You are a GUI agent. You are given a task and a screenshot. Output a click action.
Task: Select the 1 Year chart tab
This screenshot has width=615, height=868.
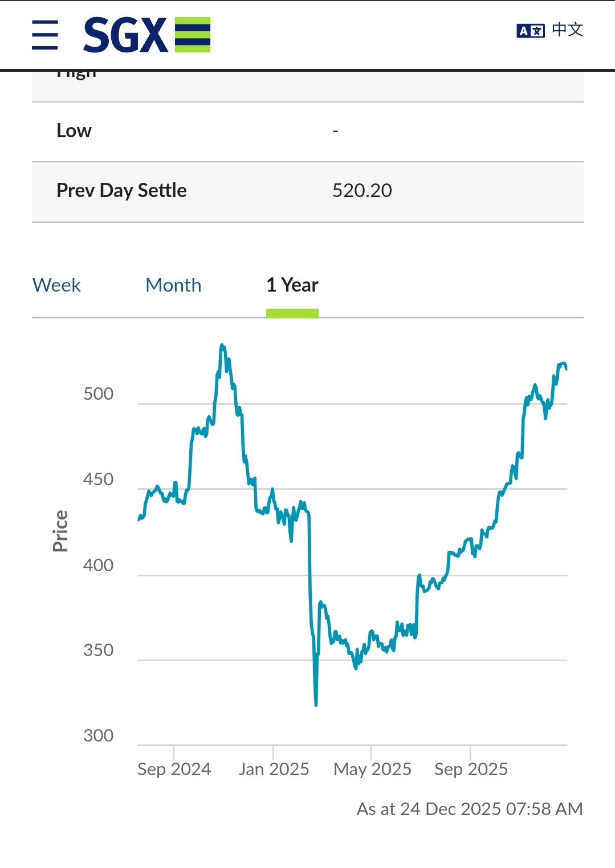coord(292,285)
